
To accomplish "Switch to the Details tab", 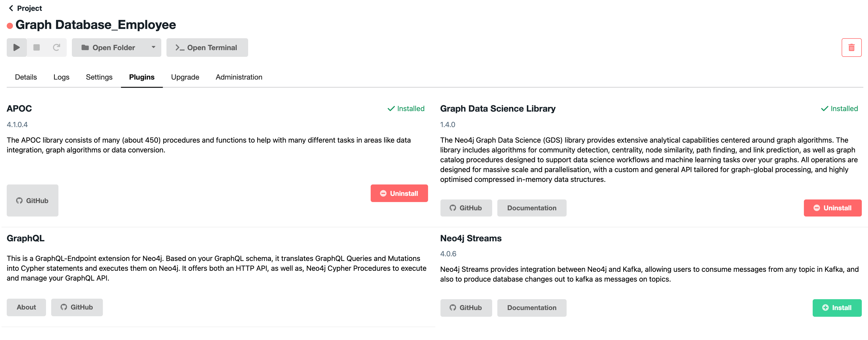I will pyautogui.click(x=26, y=77).
